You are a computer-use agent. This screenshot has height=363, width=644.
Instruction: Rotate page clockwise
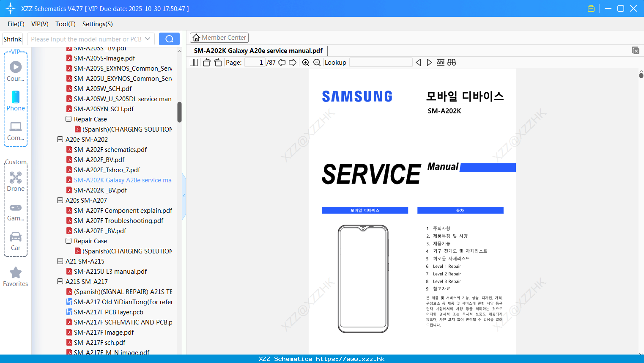click(218, 63)
